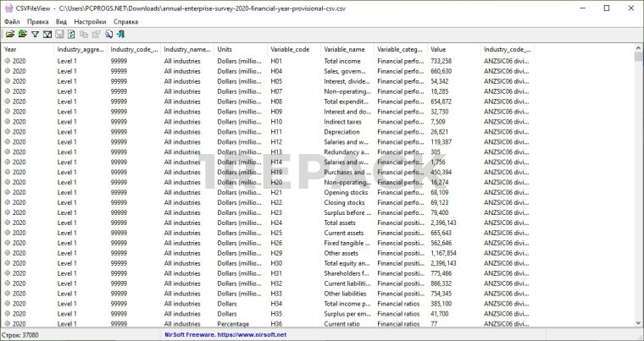Click the green open folder toolbar icon
Viewport: 644px width, 341px height.
(x=22, y=35)
